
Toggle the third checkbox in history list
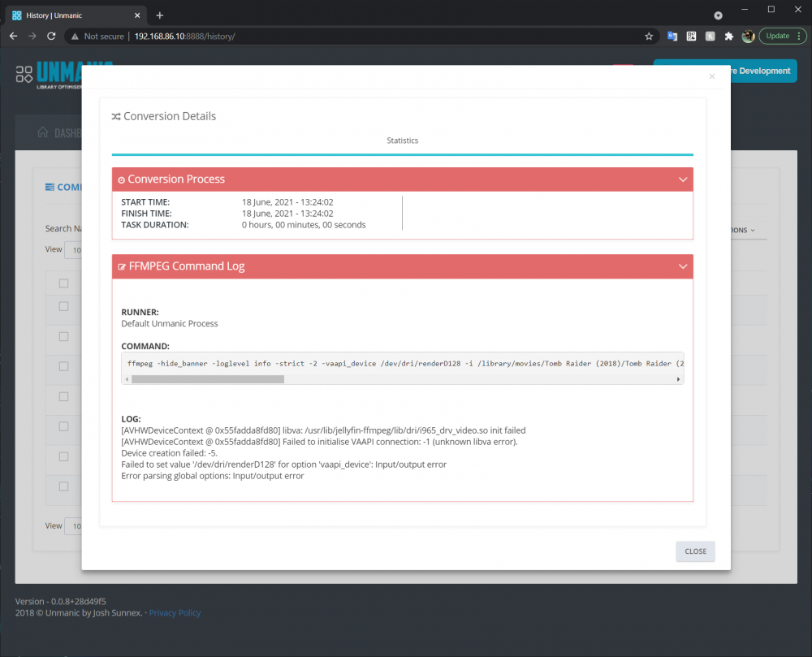coord(63,336)
